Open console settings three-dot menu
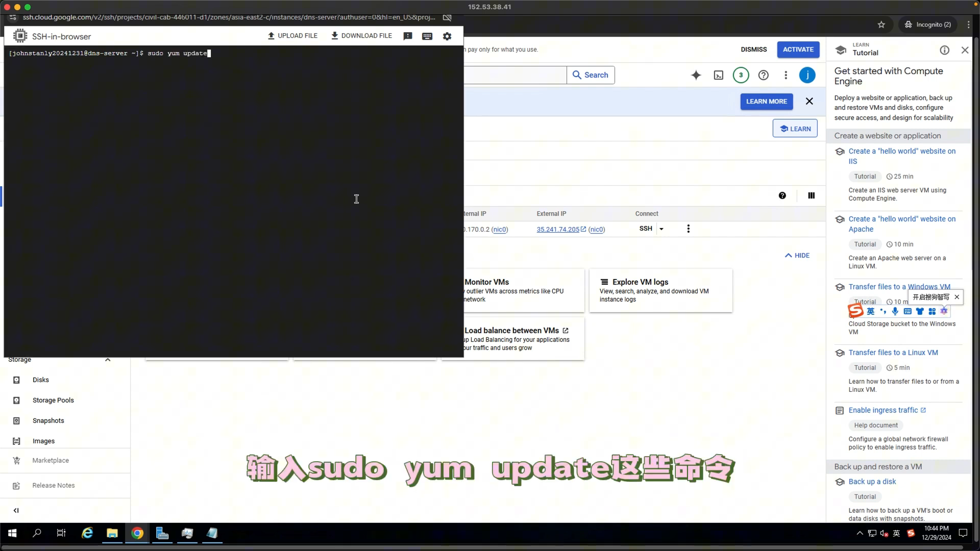Screen dimensions: 980x551 coord(786,76)
